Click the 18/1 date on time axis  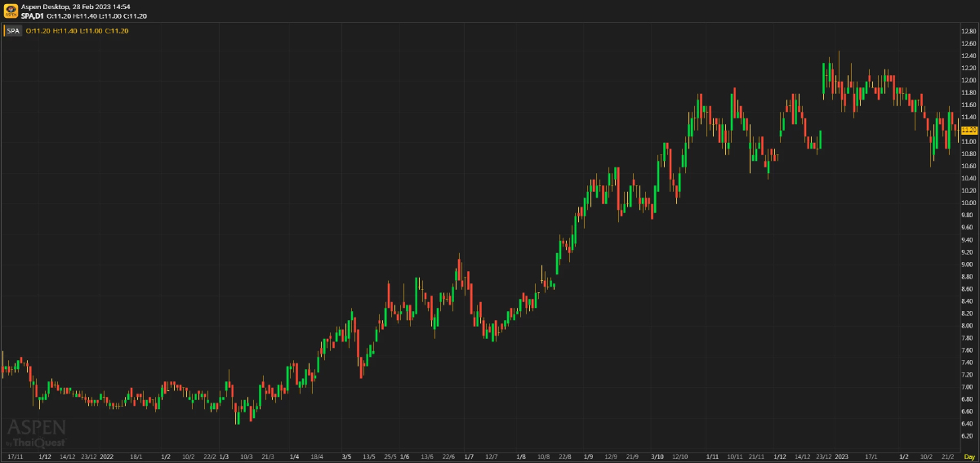tap(136, 456)
